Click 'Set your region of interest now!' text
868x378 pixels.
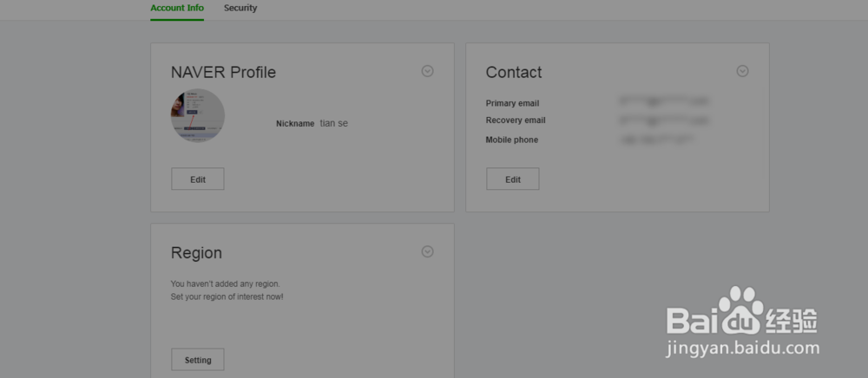pos(227,297)
